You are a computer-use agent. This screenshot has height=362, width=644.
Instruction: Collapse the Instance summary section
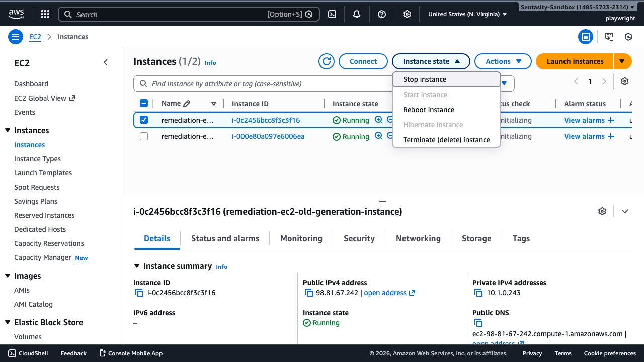(137, 266)
